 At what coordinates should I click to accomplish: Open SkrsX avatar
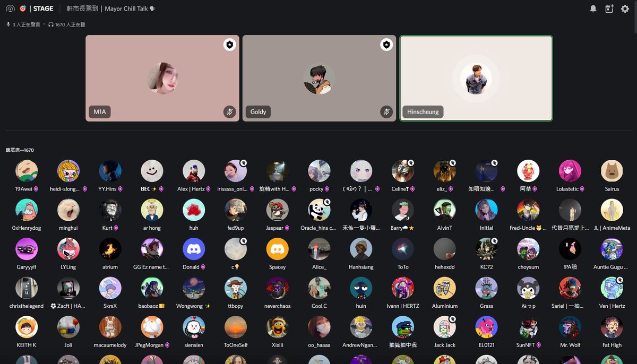point(110,288)
